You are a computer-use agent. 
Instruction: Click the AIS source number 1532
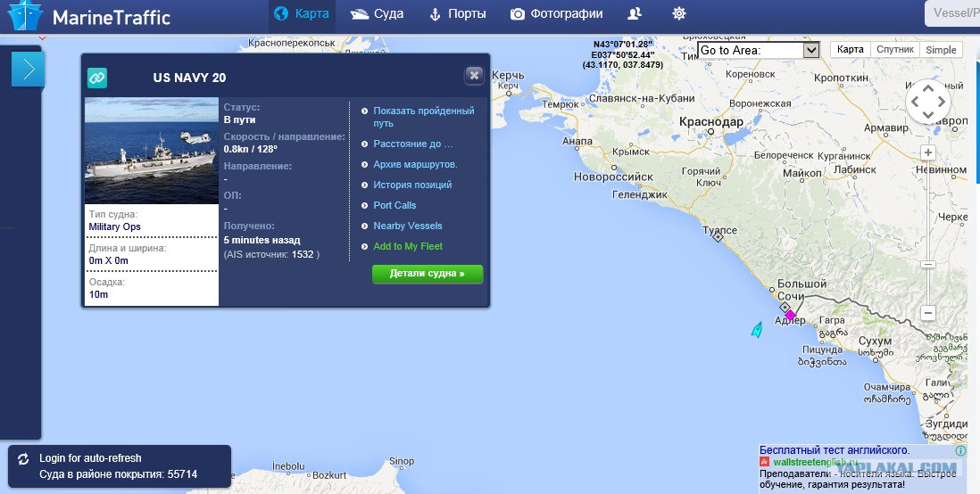coord(303,255)
